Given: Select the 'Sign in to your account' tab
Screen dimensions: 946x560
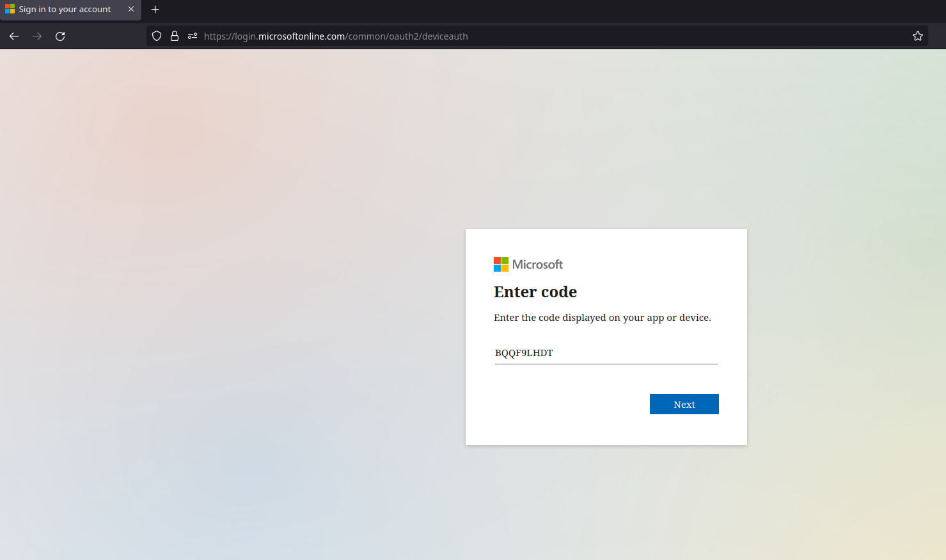Looking at the screenshot, I should click(65, 10).
